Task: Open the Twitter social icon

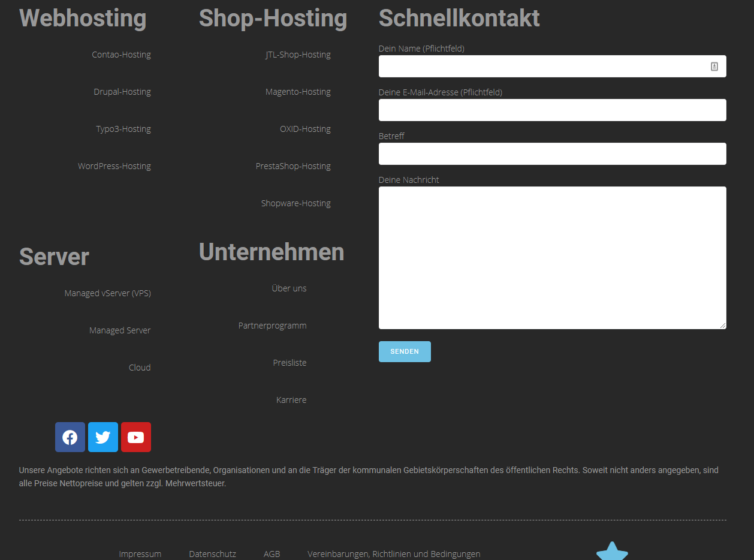Action: pyautogui.click(x=103, y=437)
